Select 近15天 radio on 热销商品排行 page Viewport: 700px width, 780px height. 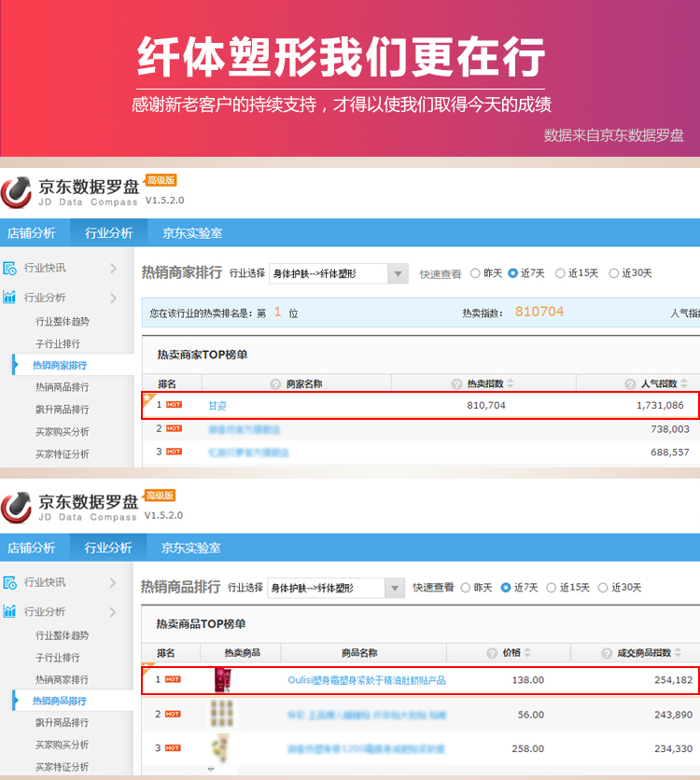tap(552, 588)
